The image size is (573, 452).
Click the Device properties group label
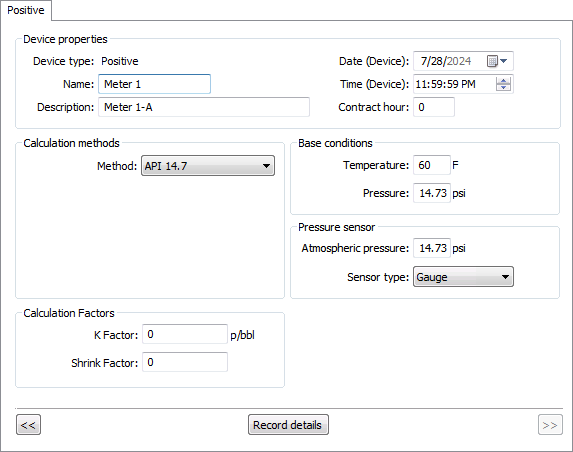pos(65,39)
